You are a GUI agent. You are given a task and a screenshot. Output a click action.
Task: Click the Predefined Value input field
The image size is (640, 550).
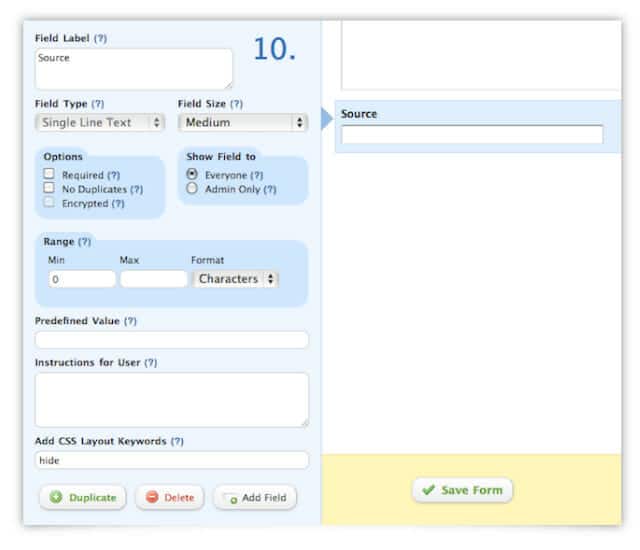(172, 340)
